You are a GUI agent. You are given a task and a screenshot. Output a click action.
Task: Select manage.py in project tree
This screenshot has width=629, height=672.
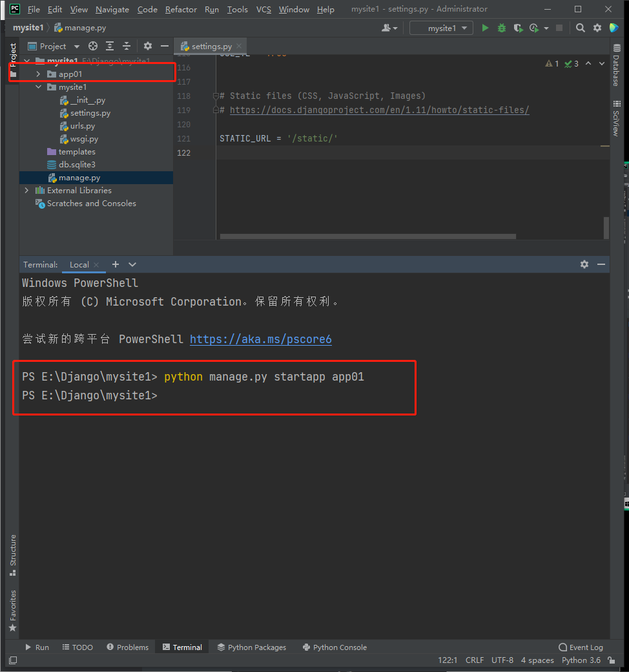pyautogui.click(x=96, y=178)
